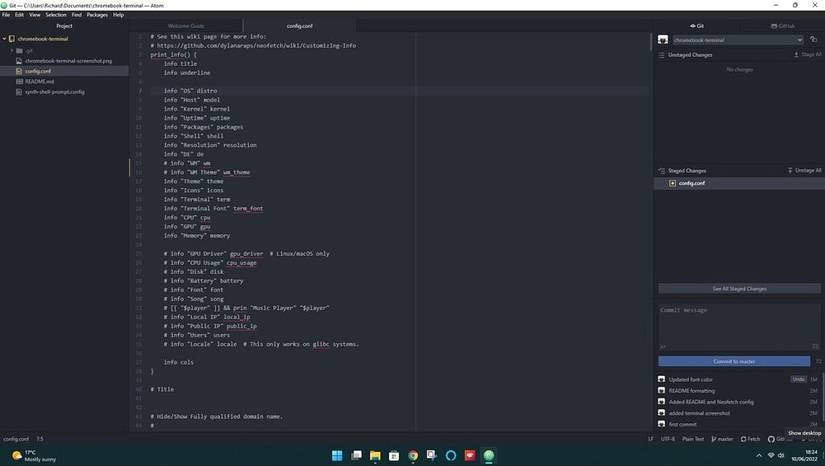The image size is (825, 466).
Task: Click the Wi-Fi icon in the system tray
Action: coord(771,455)
